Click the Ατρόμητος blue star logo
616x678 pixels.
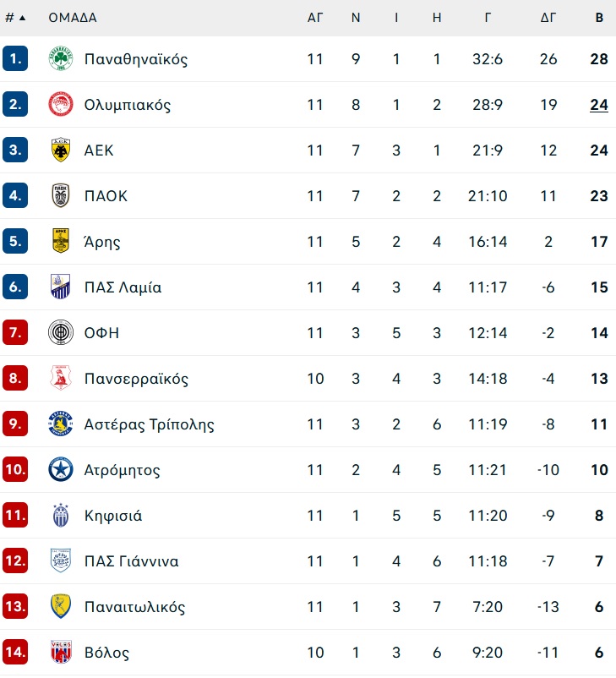[61, 470]
